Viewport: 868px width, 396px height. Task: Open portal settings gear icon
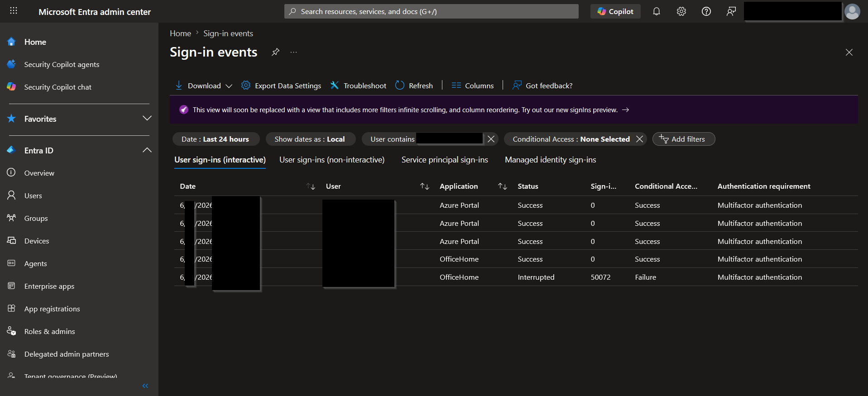pyautogui.click(x=681, y=11)
